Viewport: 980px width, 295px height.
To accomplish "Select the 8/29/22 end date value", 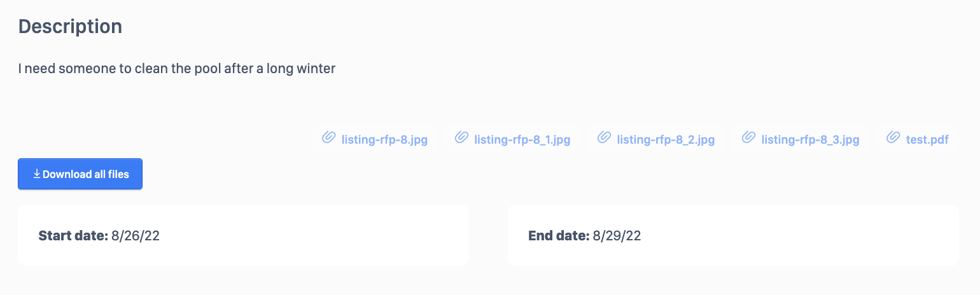I will click(617, 236).
